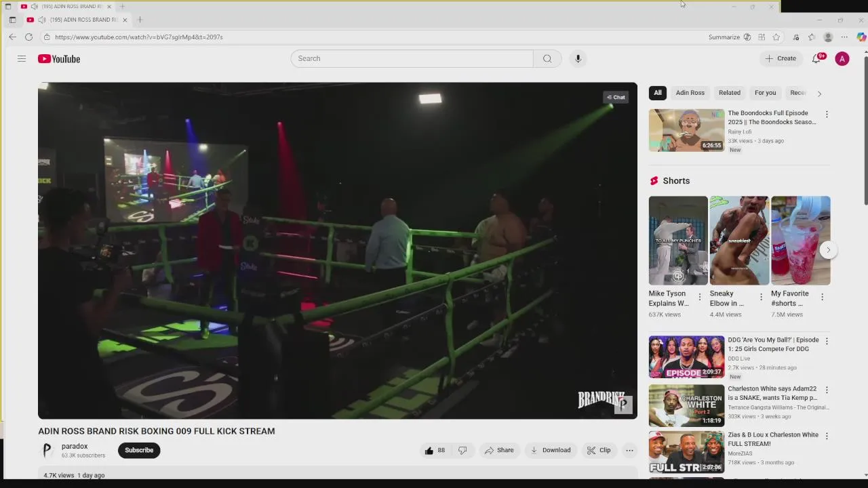Click the video player to pause

point(338,251)
